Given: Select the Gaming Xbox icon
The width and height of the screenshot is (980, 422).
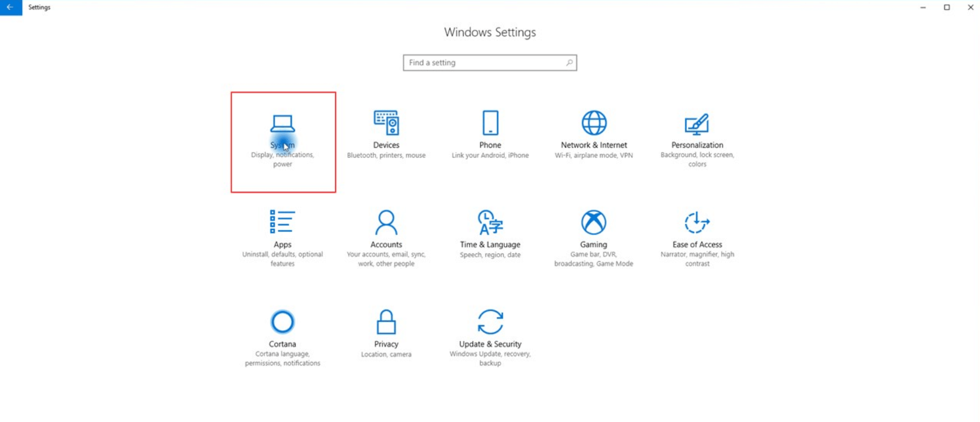Looking at the screenshot, I should click(594, 222).
